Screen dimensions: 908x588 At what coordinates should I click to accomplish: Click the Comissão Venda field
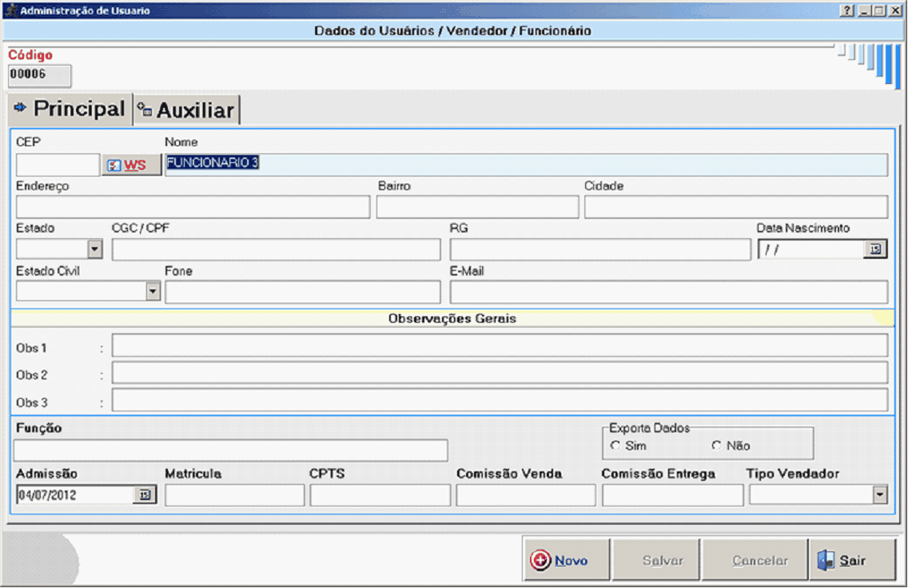(525, 495)
